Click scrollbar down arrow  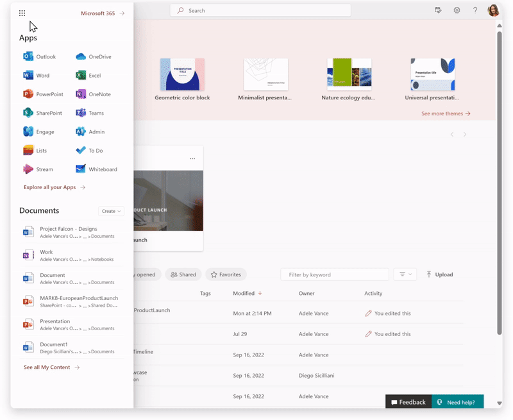(x=500, y=403)
